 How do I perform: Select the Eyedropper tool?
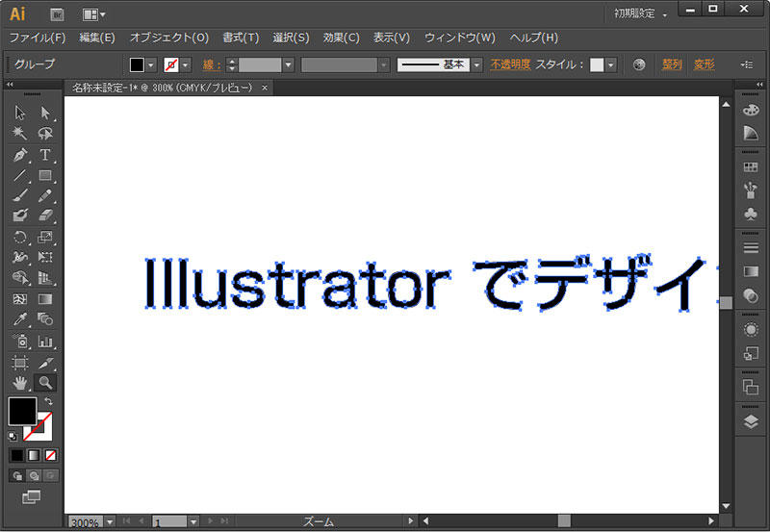pos(19,319)
